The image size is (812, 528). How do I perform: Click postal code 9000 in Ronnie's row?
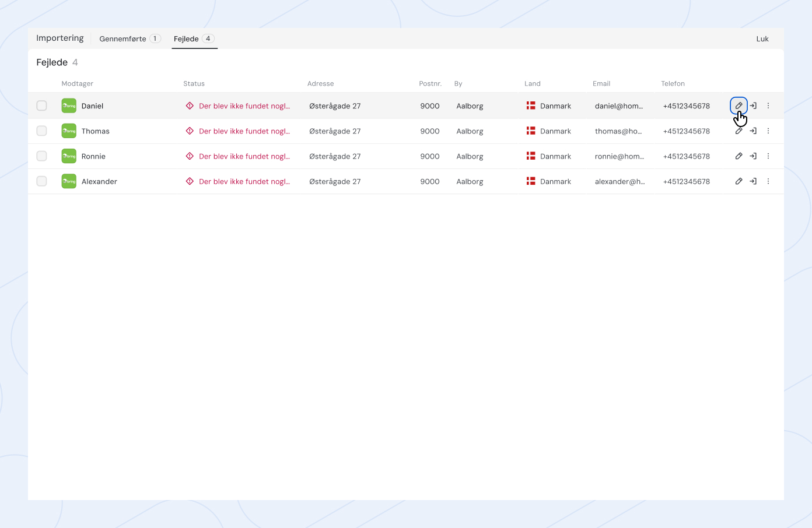(x=430, y=156)
